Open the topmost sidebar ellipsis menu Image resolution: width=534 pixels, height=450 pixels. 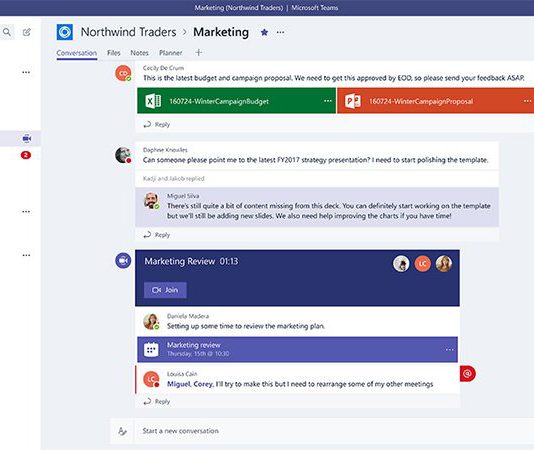(26, 72)
